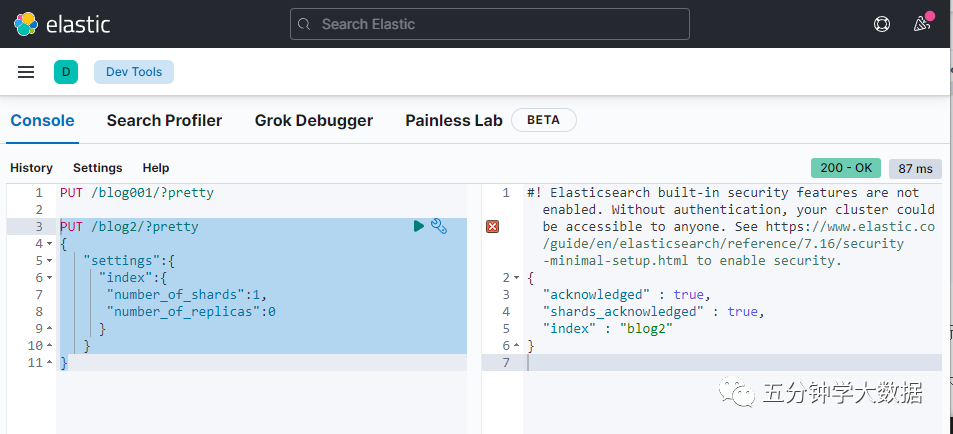Screen dimensions: 953x434
Task: Click the green D space avatar
Action: tap(66, 72)
